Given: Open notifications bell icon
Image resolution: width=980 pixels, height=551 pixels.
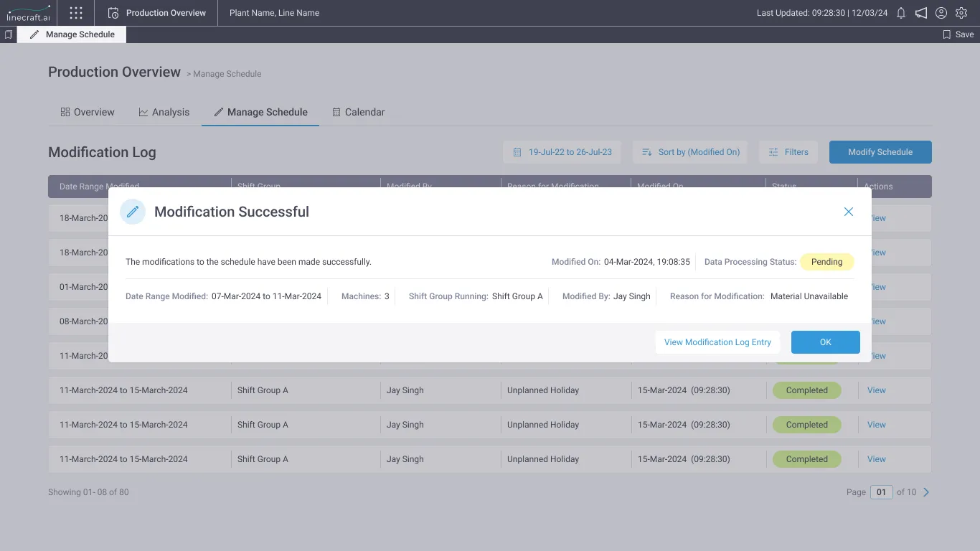Looking at the screenshot, I should point(901,13).
